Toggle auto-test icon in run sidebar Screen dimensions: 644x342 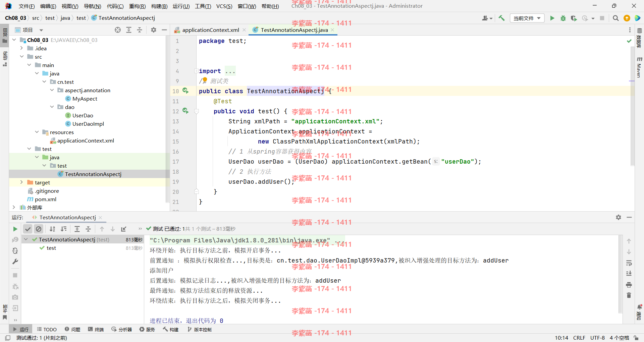point(15,251)
